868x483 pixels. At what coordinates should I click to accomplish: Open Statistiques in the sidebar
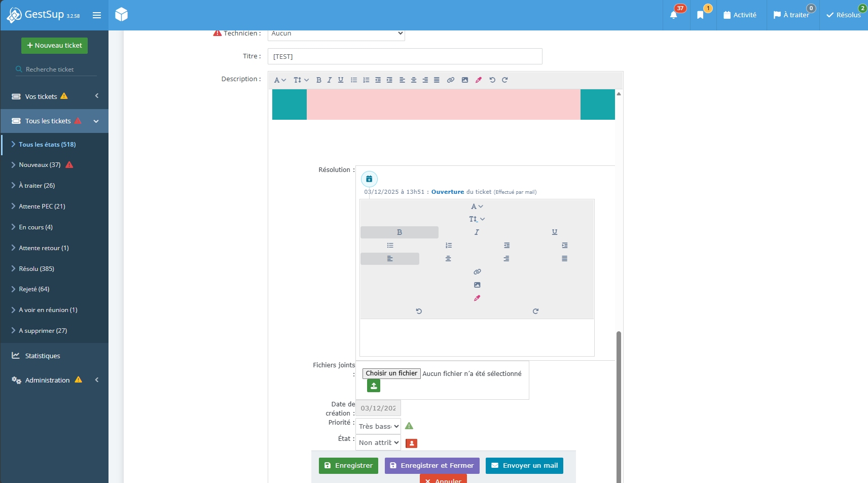click(x=43, y=356)
